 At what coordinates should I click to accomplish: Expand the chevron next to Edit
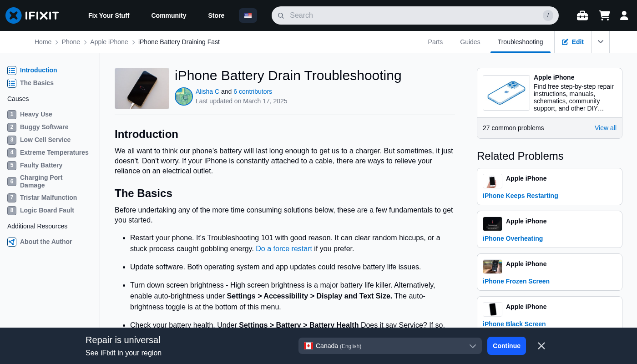[x=600, y=42]
